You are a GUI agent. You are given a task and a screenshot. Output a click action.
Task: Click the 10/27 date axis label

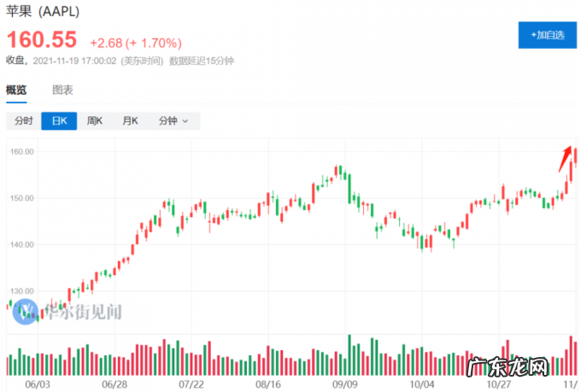click(x=499, y=385)
